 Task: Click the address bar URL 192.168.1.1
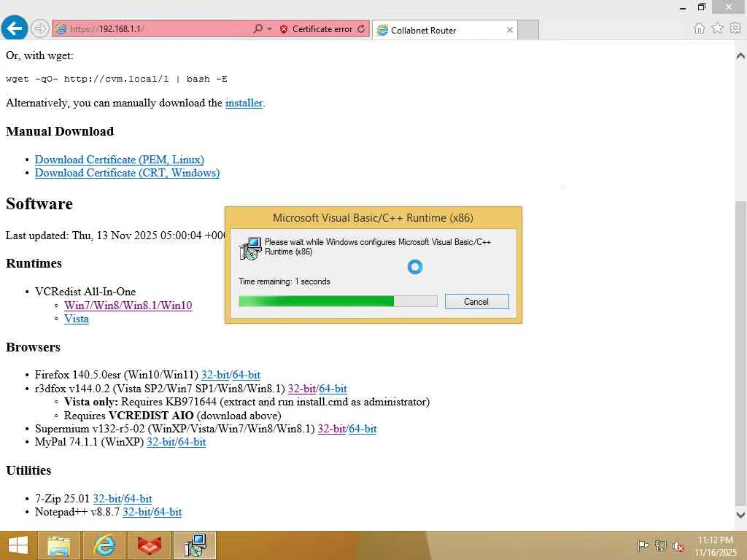click(107, 28)
